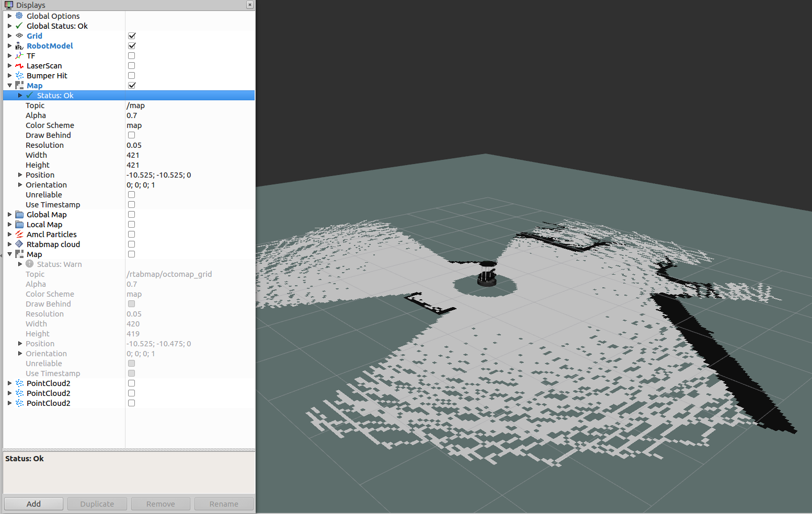Viewport: 812px width, 514px height.
Task: Enable the LaserScan display checkbox
Action: click(131, 65)
